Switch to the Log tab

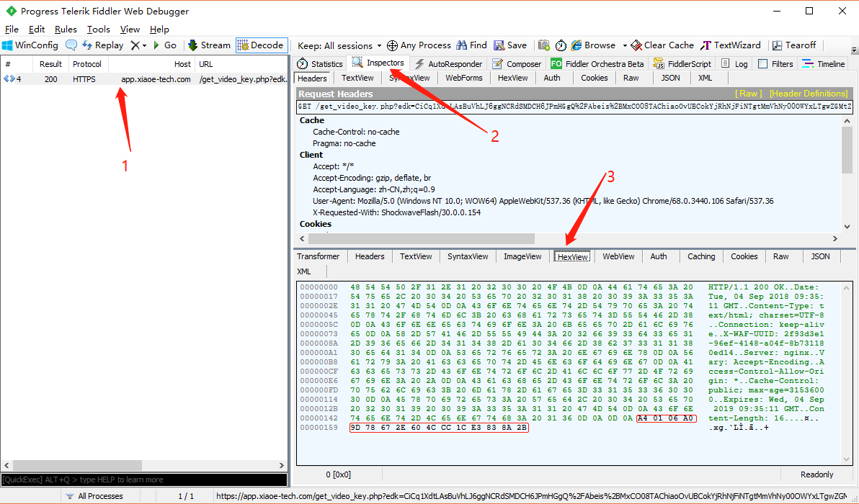pyautogui.click(x=734, y=64)
